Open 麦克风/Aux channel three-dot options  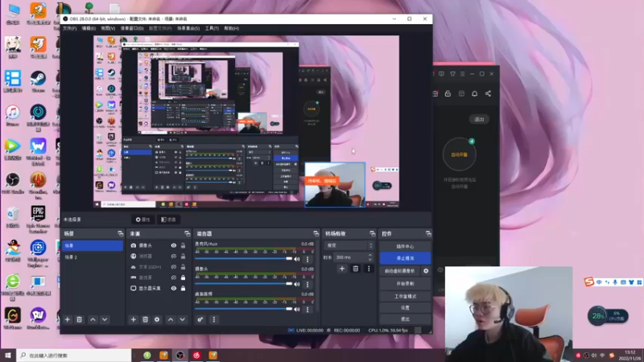pyautogui.click(x=308, y=259)
